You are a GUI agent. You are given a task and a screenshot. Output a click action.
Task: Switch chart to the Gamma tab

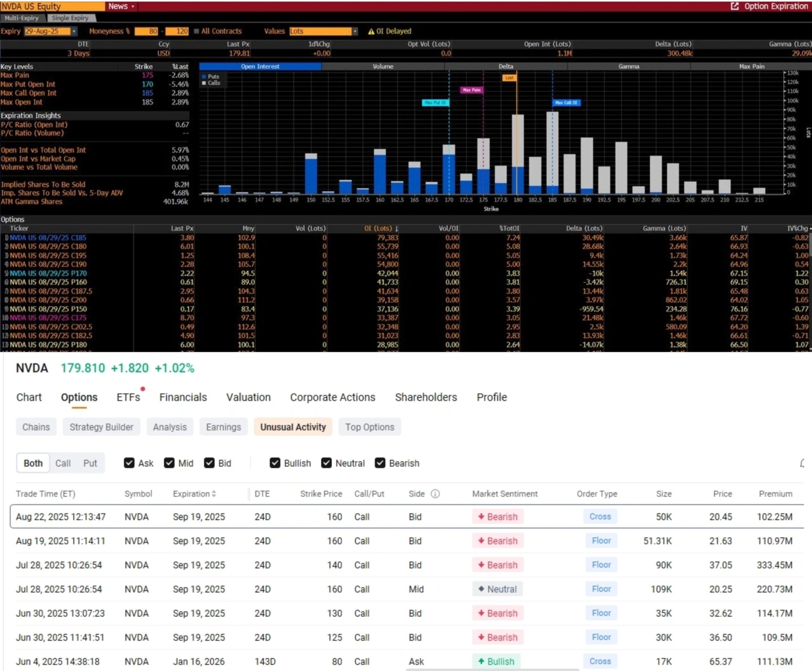tap(628, 66)
